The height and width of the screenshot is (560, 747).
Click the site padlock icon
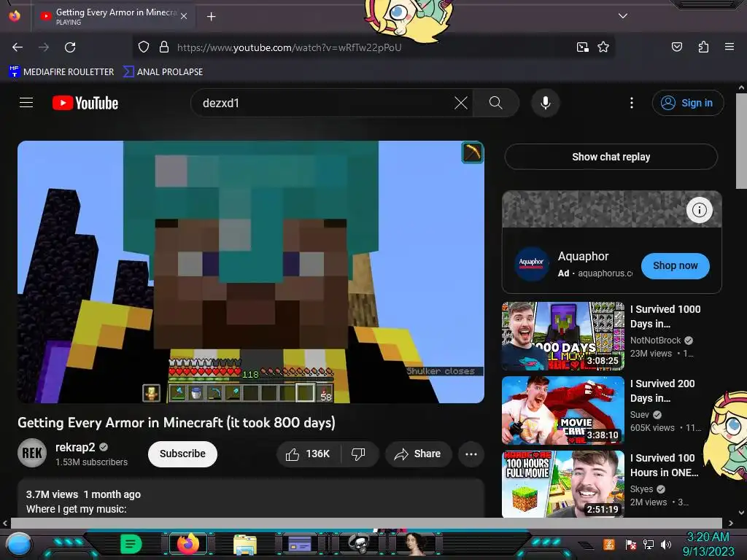[x=164, y=47]
